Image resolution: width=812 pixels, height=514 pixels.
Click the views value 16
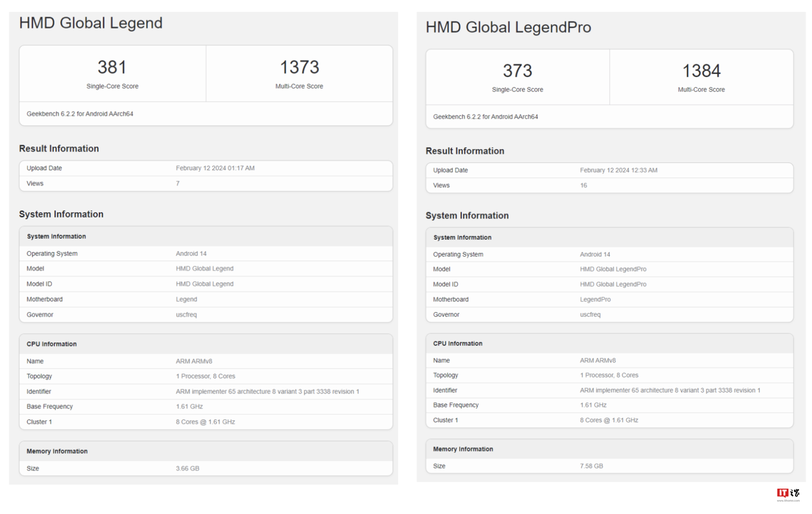pos(584,185)
